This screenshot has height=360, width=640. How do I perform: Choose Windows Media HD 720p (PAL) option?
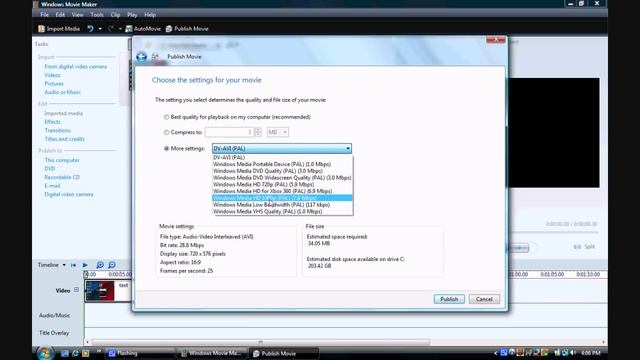click(x=282, y=184)
